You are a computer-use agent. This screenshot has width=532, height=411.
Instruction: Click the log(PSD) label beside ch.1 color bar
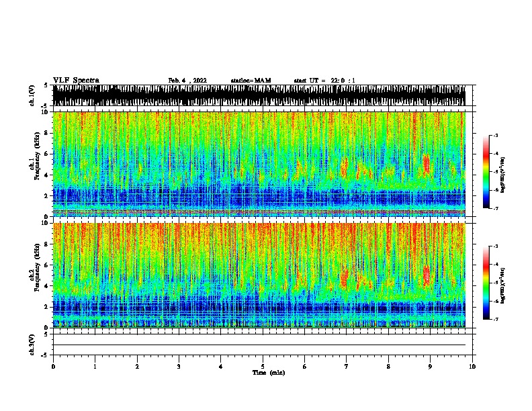coord(503,175)
